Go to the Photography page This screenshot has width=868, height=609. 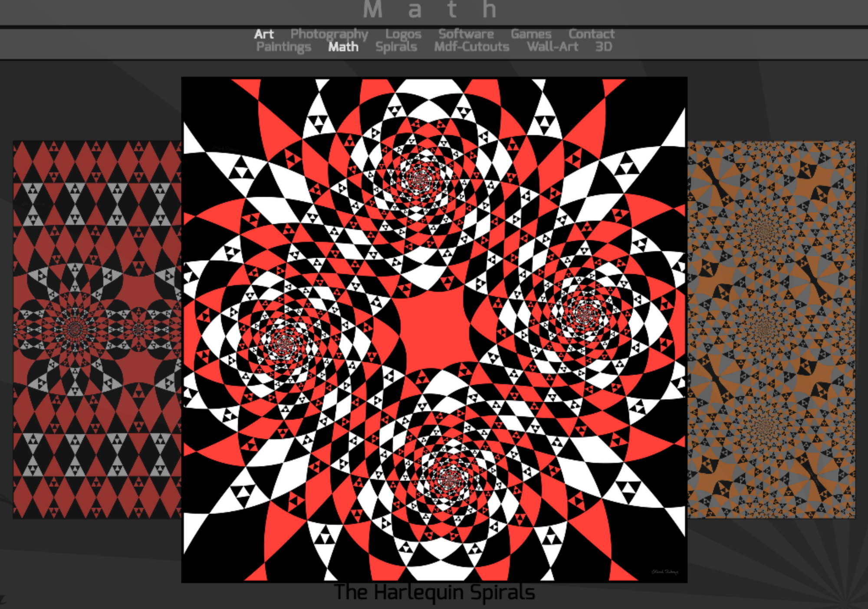(329, 34)
